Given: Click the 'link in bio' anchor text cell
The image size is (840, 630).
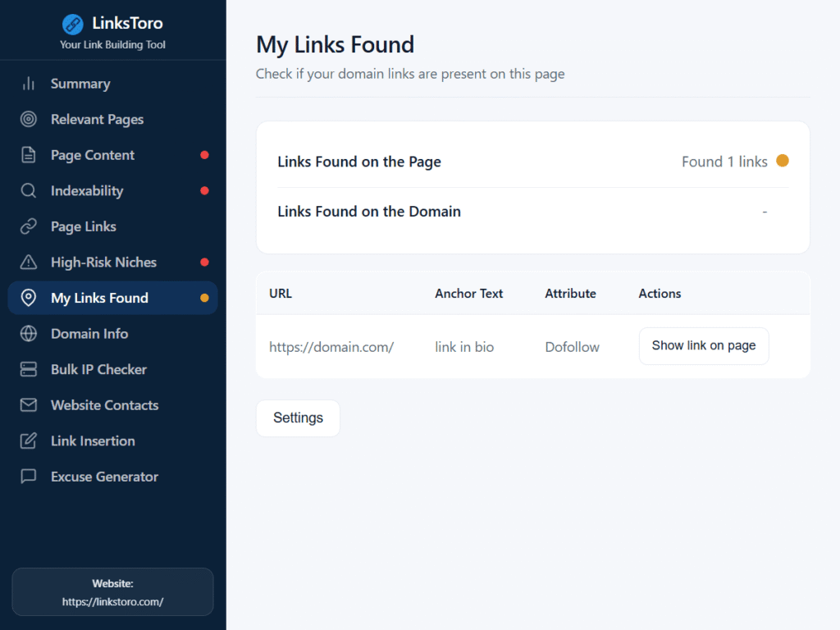Looking at the screenshot, I should [x=464, y=347].
